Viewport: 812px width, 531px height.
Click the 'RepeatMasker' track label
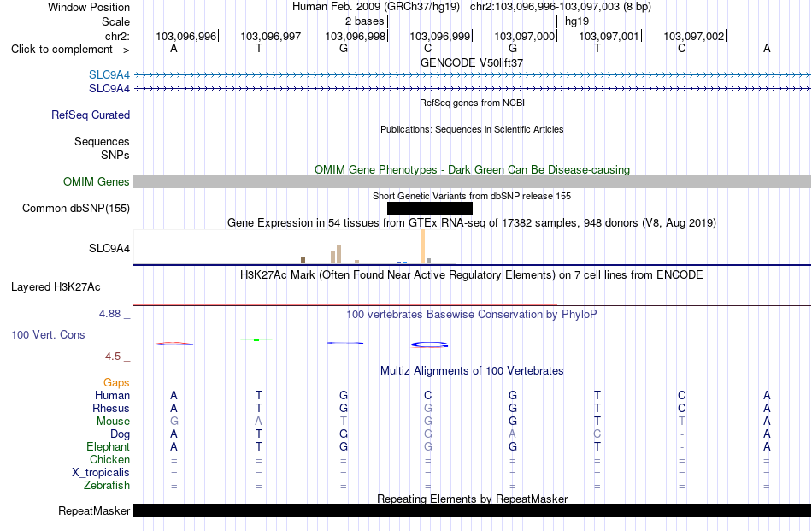coord(94,511)
